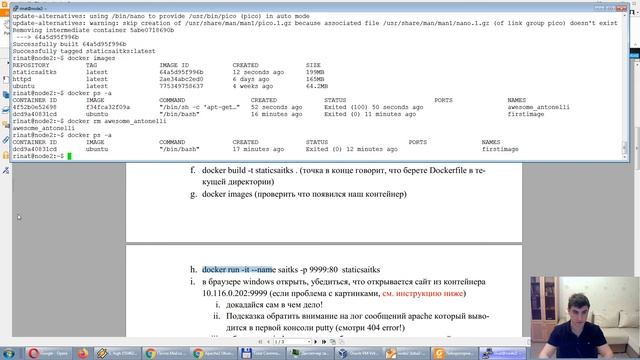Screen dimensions: 640x360
Task: Click 'Successfully tagged staticsaitks:latest' line
Action: pos(84,51)
